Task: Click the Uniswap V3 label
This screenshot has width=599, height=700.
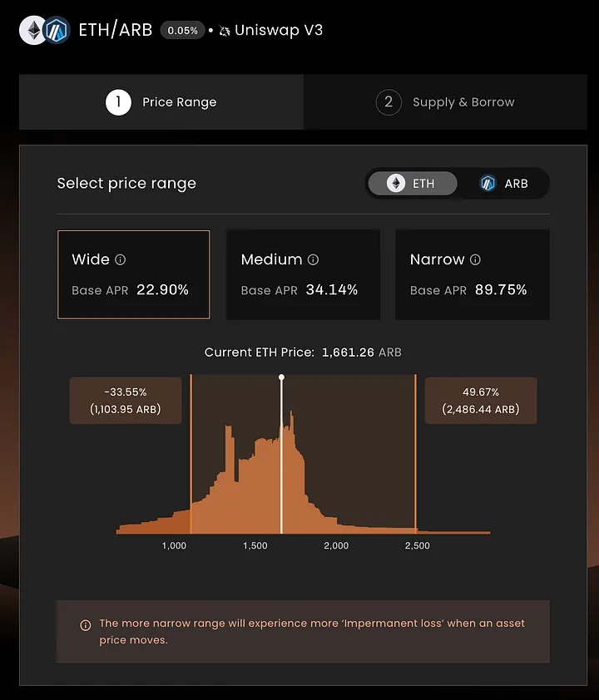Action: click(279, 31)
